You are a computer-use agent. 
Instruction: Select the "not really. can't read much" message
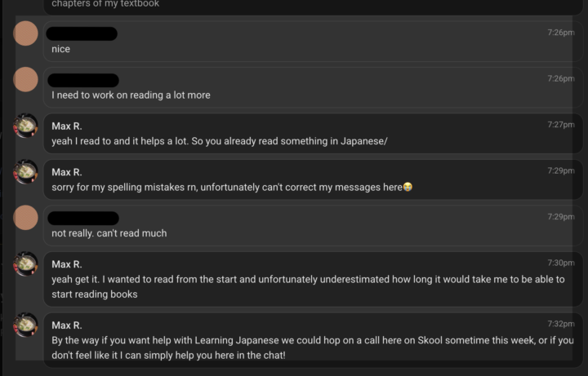pyautogui.click(x=109, y=233)
